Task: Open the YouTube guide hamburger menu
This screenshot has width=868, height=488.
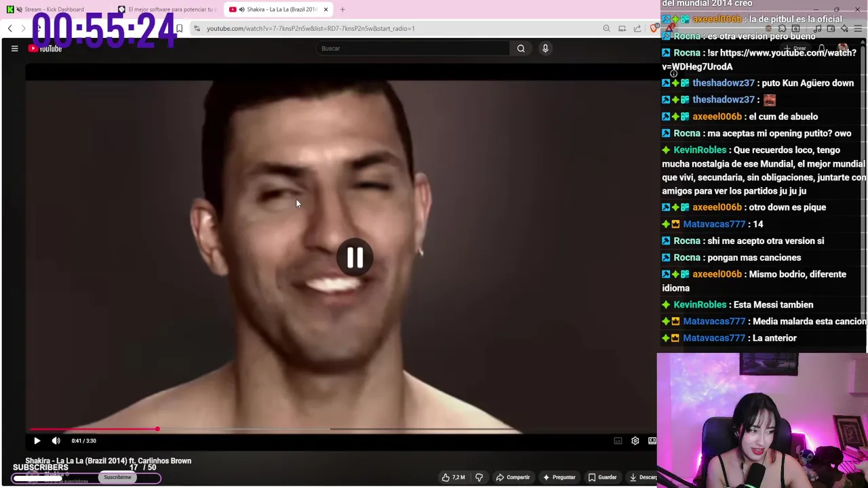Action: 14,48
